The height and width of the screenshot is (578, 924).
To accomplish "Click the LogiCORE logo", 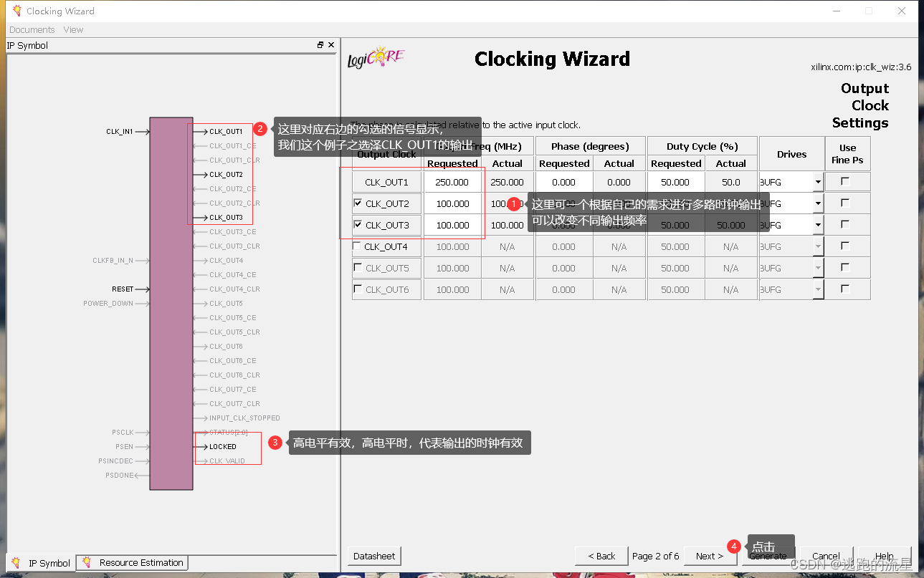I will [376, 59].
